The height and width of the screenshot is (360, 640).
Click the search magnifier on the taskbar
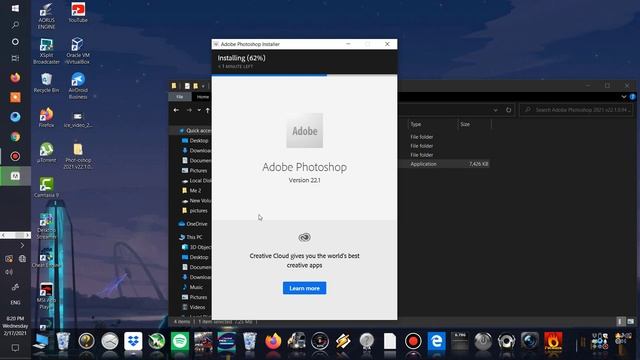coord(15,25)
